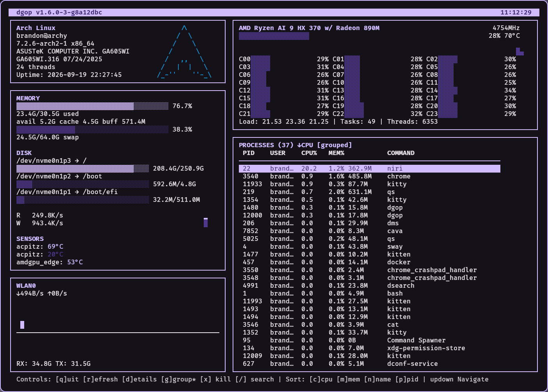
Task: Click the WLAN0 interface label
Action: [x=26, y=285]
